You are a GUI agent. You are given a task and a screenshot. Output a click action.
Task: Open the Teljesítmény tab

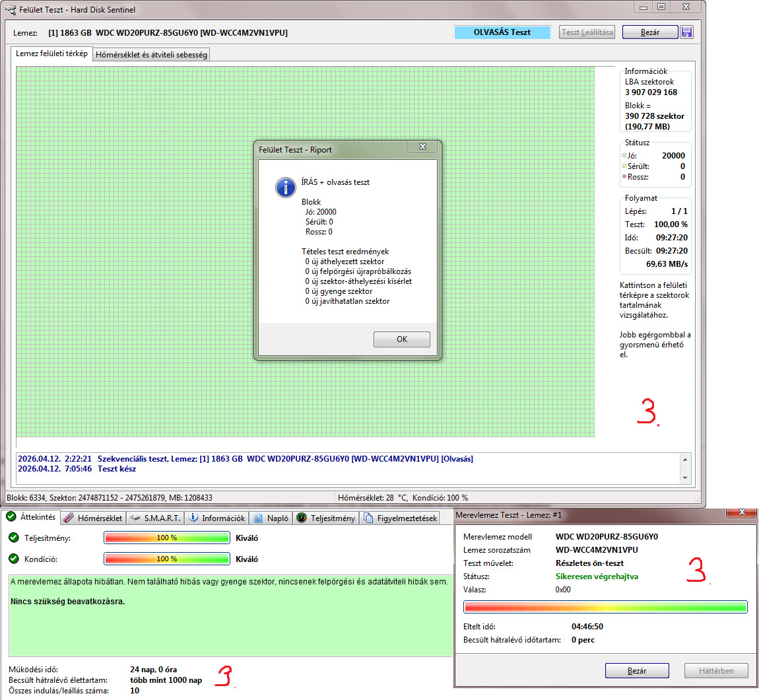tap(326, 518)
